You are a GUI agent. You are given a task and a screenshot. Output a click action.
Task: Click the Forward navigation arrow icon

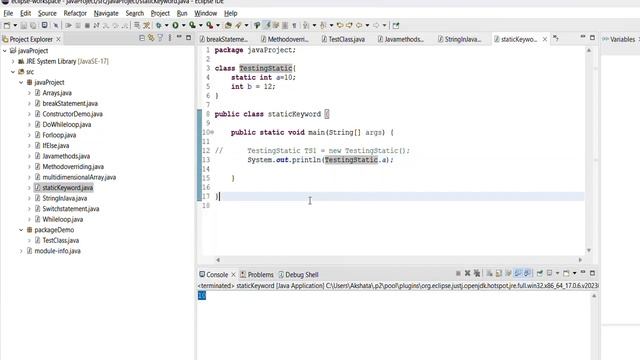376,25
